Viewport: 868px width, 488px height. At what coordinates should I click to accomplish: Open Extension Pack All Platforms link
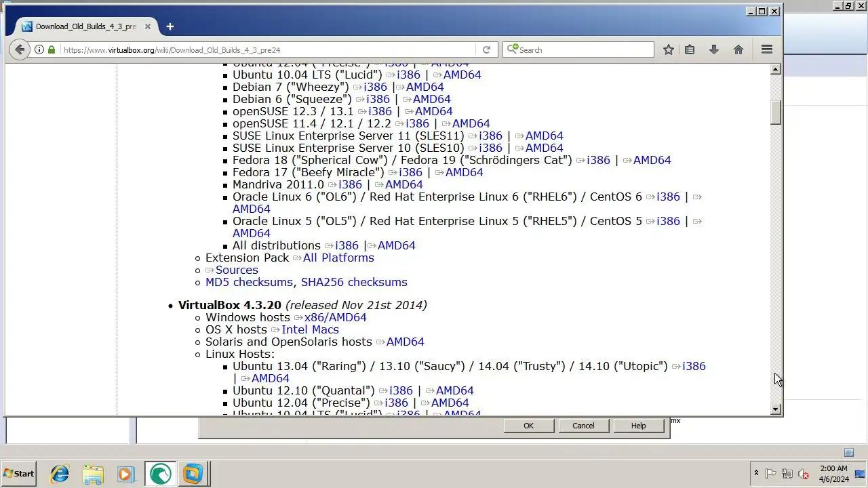click(x=338, y=258)
